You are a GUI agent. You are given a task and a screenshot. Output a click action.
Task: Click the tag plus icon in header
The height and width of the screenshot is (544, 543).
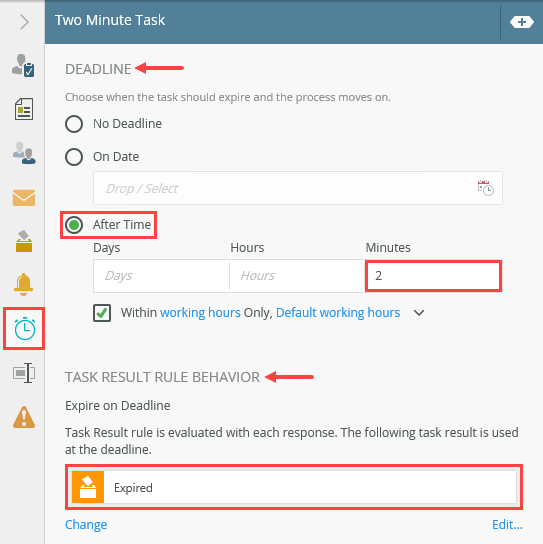point(522,22)
